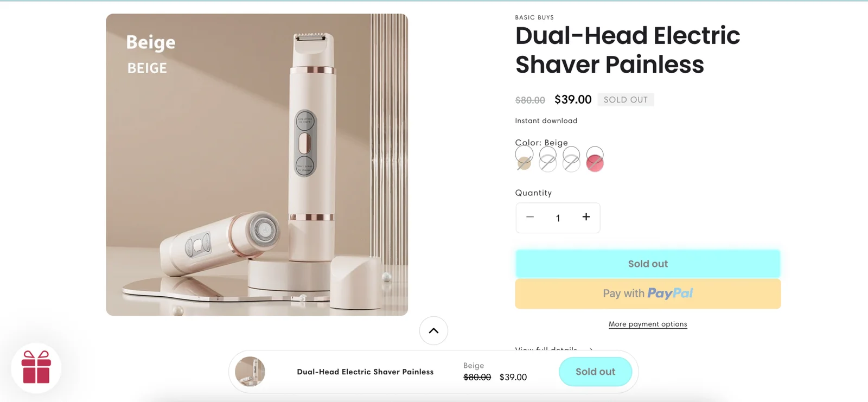
Task: Click the quantity number field
Action: [x=558, y=218]
